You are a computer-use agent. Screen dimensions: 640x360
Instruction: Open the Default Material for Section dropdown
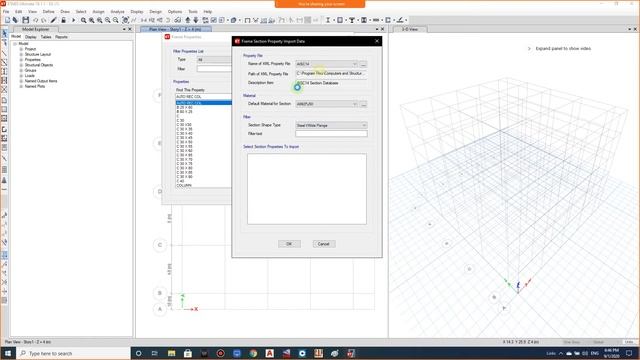(327, 104)
